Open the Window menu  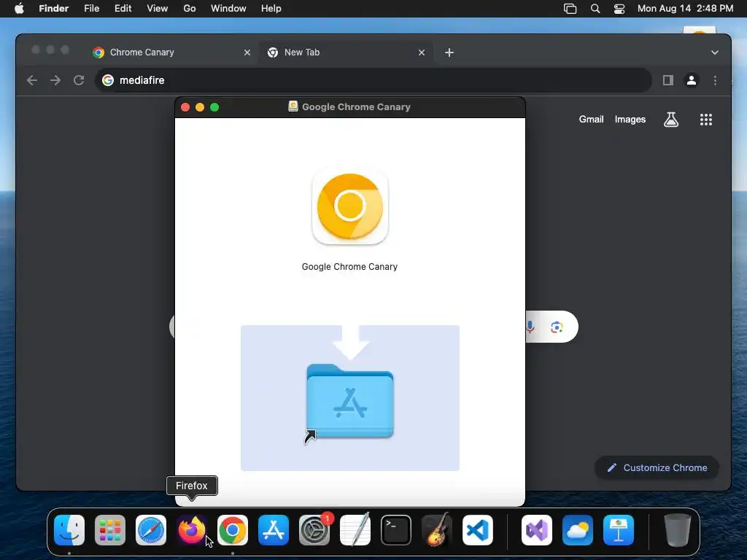click(x=228, y=9)
